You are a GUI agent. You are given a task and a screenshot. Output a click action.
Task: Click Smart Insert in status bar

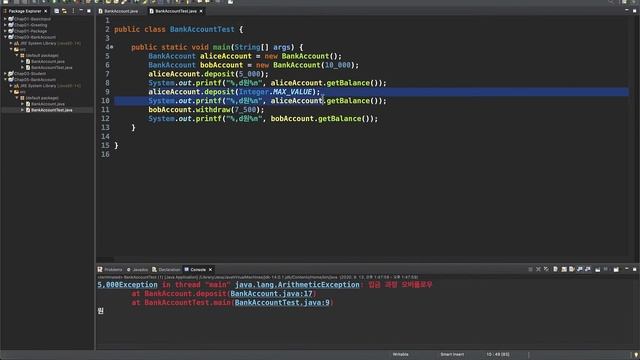point(452,354)
